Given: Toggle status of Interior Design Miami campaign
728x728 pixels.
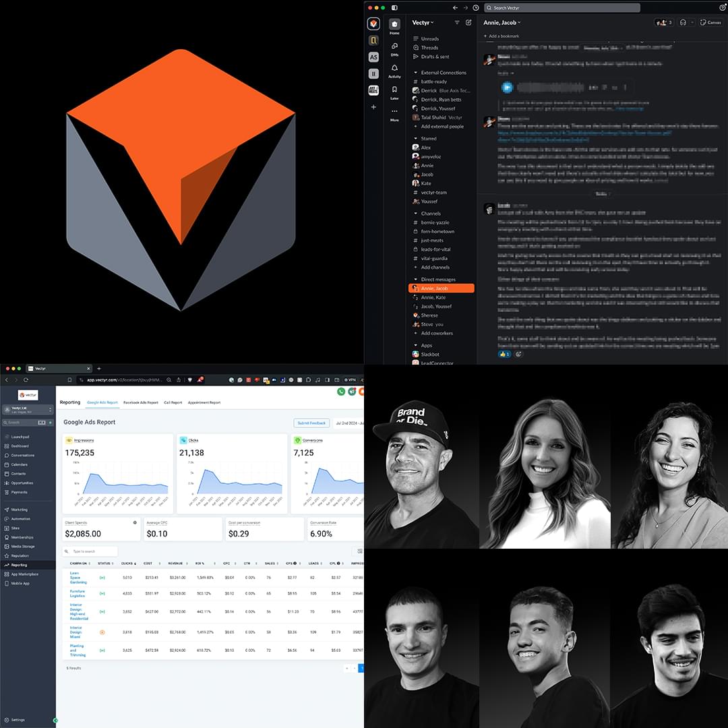Looking at the screenshot, I should [x=102, y=632].
